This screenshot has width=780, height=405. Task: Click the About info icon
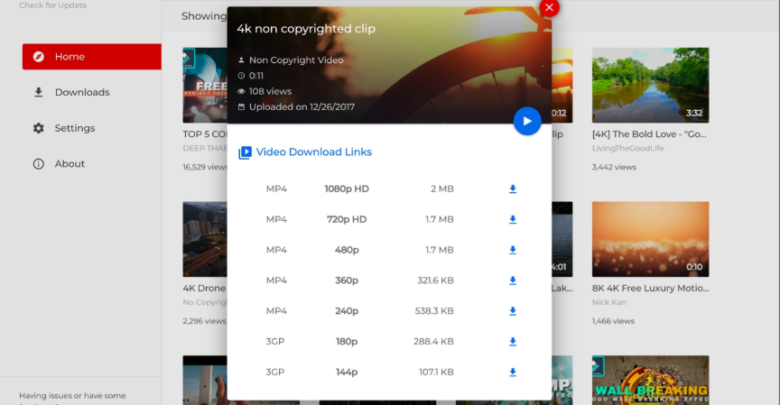coord(38,164)
